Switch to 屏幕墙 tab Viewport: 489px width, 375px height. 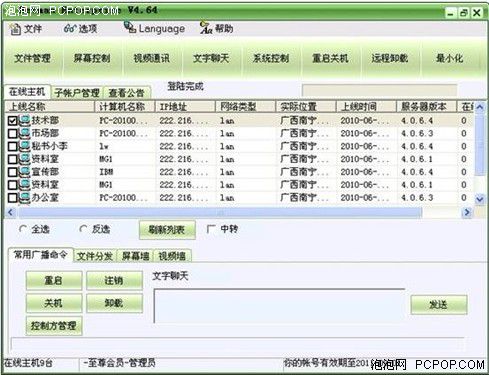(x=135, y=256)
